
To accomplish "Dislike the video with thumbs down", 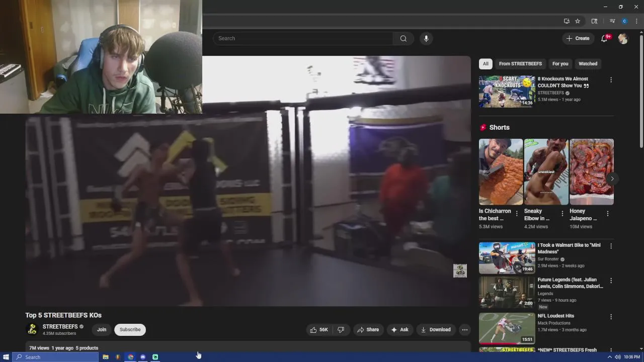I will click(341, 330).
